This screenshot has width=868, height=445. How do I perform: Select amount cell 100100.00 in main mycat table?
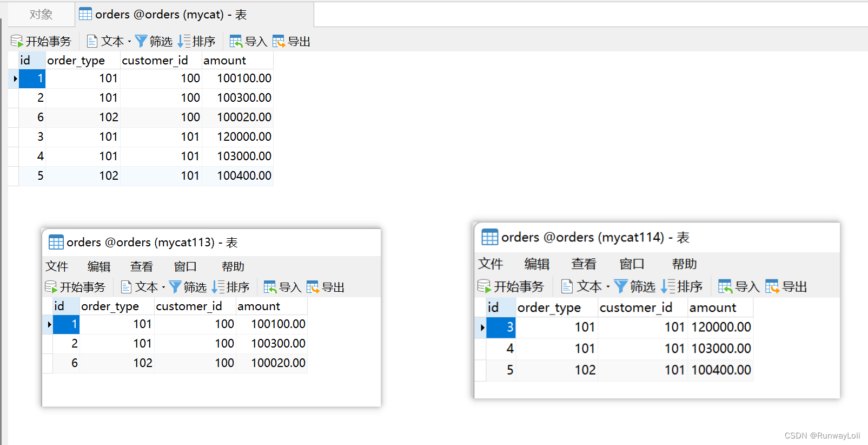pos(238,78)
